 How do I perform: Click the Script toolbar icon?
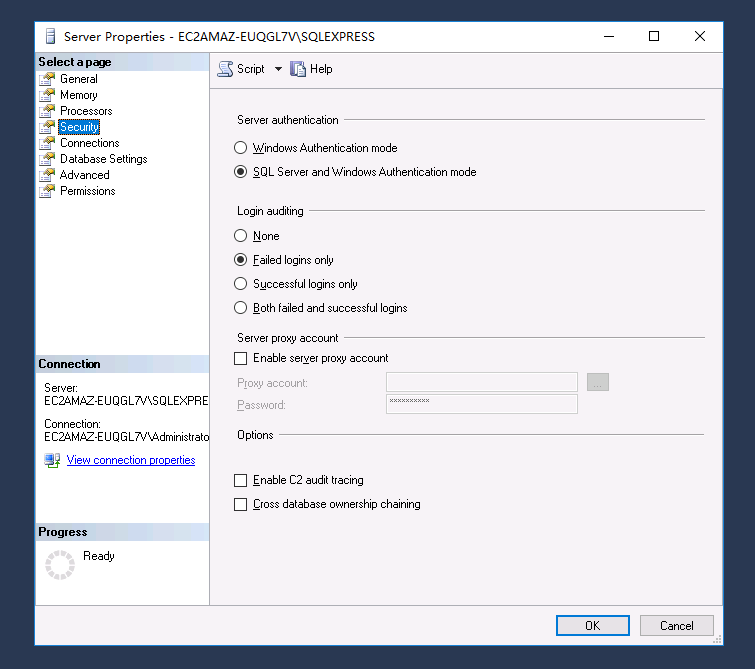coord(226,69)
